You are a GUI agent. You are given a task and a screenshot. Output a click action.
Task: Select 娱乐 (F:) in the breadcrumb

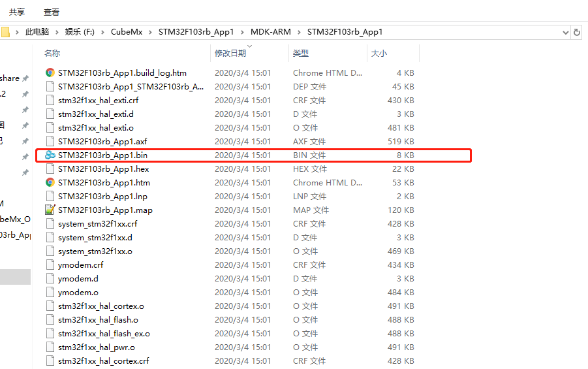pos(80,32)
